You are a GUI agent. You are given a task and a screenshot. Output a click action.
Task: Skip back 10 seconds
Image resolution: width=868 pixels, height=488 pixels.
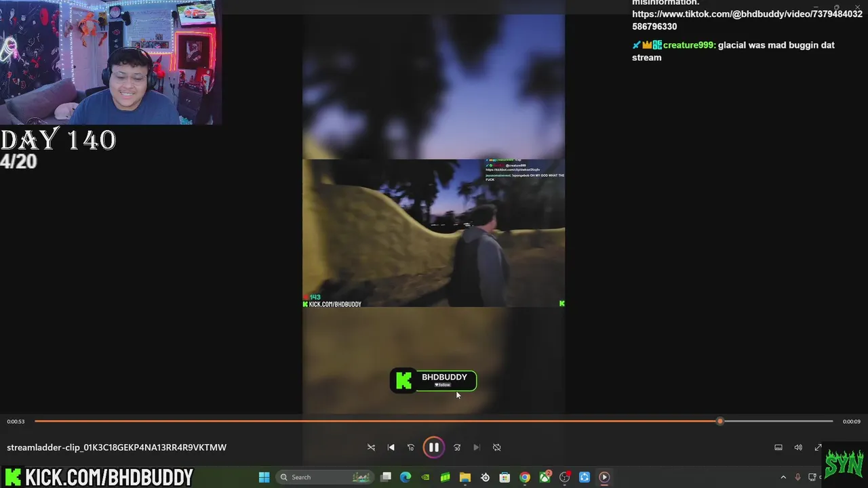(410, 447)
